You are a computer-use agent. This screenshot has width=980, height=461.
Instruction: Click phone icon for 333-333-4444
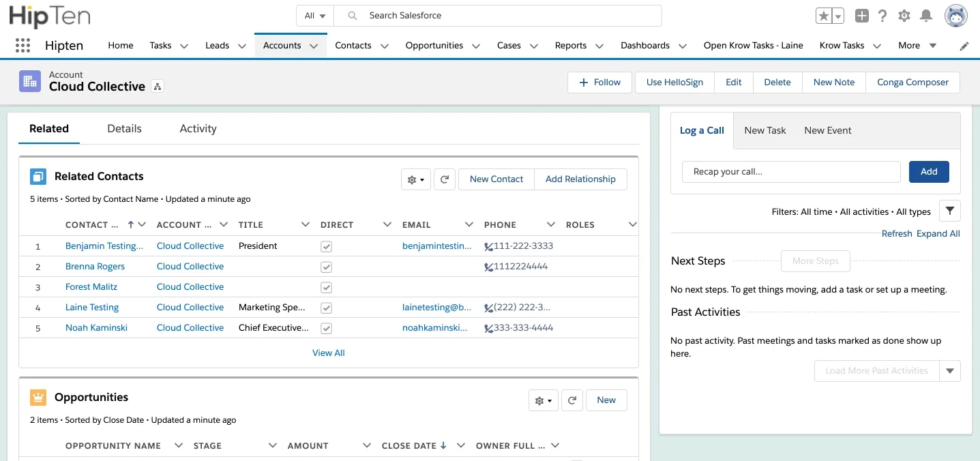(x=488, y=328)
